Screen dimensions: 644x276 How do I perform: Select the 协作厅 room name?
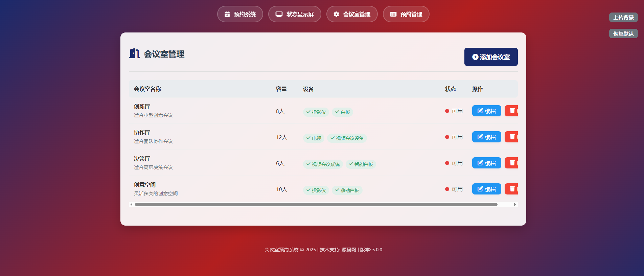[x=142, y=133]
